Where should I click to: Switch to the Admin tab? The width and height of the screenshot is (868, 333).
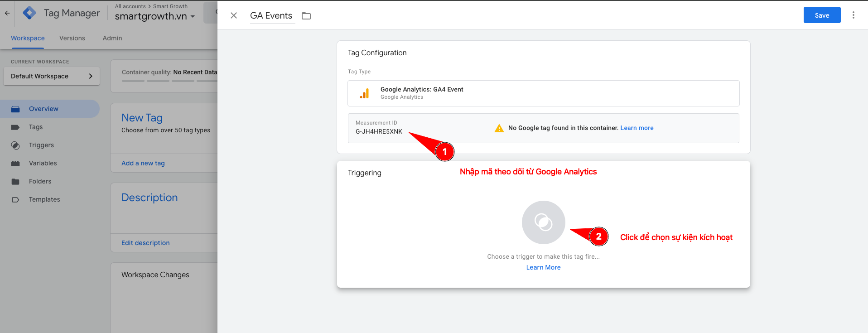pyautogui.click(x=112, y=38)
